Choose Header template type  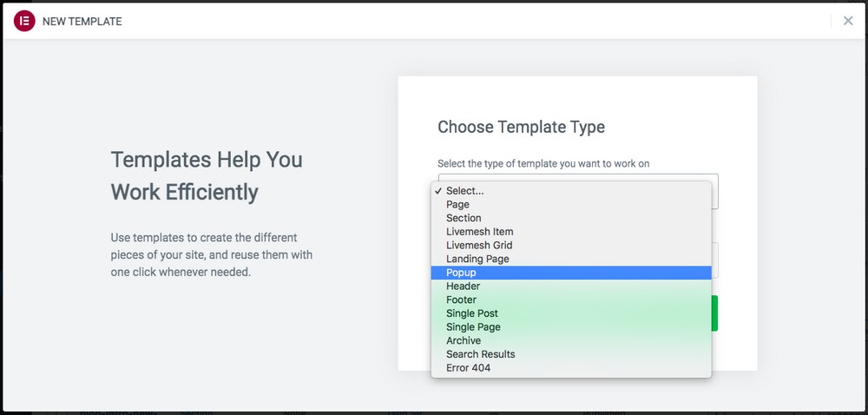pyautogui.click(x=571, y=287)
